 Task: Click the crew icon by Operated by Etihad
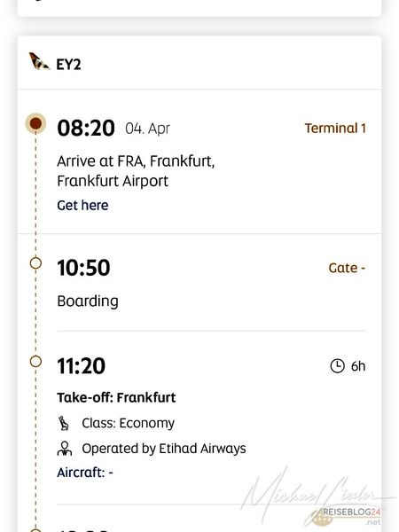point(65,448)
